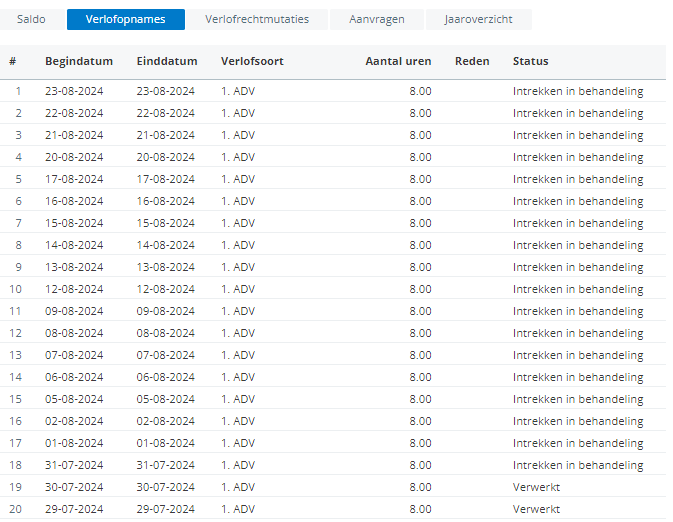Open the Verlofopnames tab
Screen dimensions: 673x522
click(126, 19)
